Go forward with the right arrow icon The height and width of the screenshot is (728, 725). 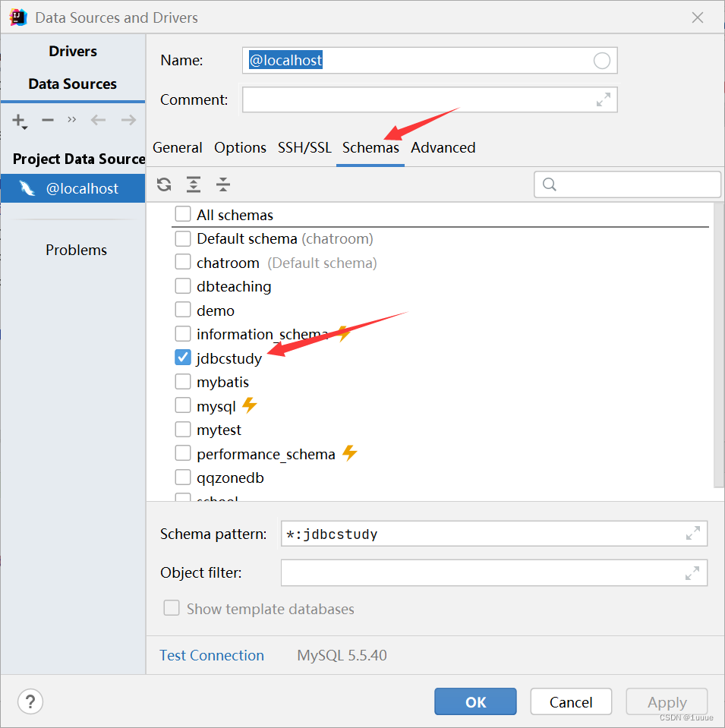pos(128,120)
